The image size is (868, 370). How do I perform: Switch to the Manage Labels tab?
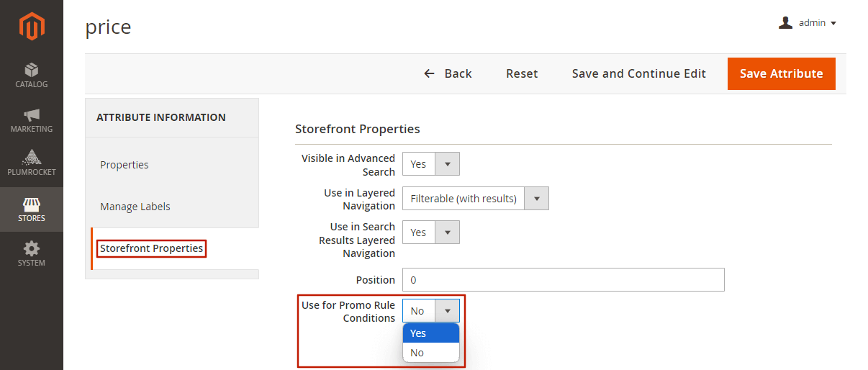(x=135, y=207)
